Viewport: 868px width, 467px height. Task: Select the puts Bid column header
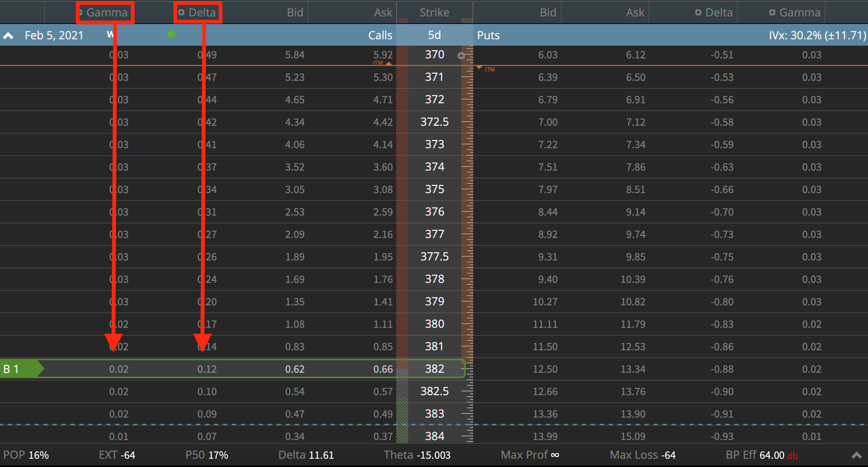click(548, 12)
